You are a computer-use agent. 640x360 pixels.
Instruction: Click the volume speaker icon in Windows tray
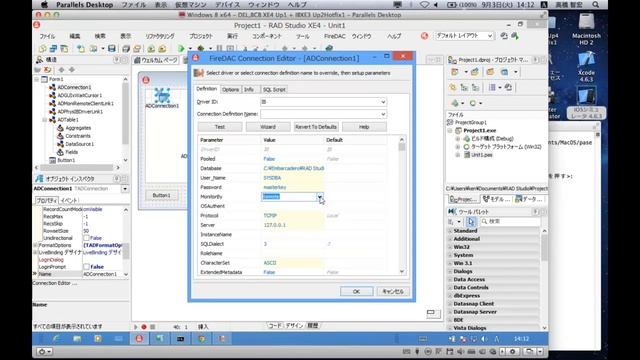coord(484,339)
